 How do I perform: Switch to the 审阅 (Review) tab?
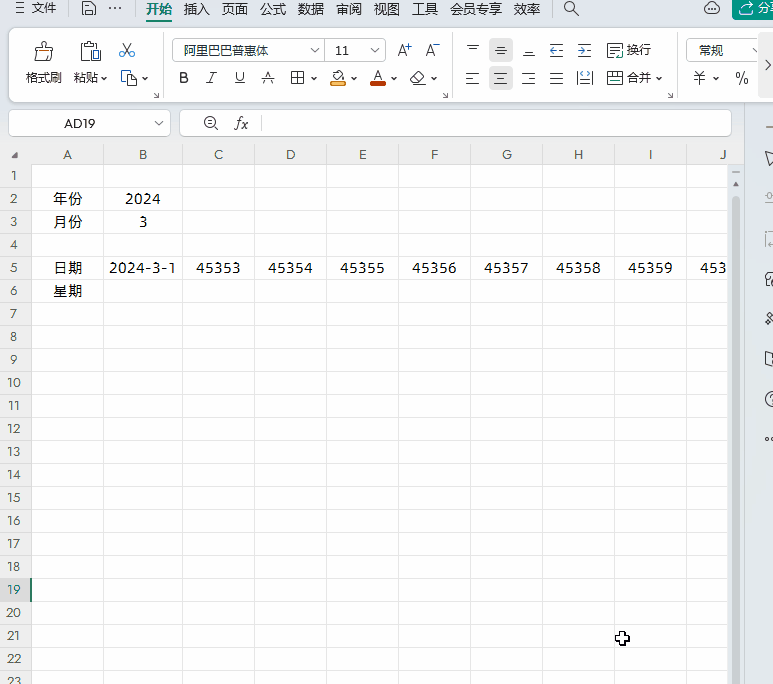(349, 9)
